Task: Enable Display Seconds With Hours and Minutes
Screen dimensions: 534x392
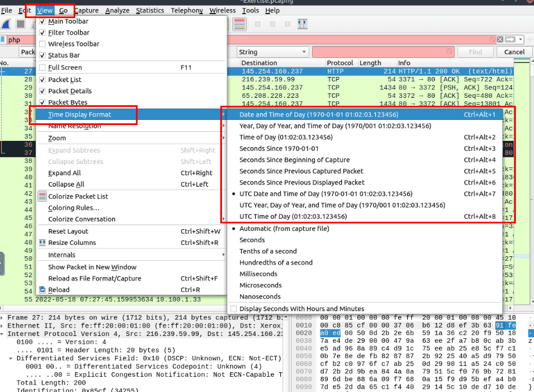Action: pyautogui.click(x=233, y=309)
